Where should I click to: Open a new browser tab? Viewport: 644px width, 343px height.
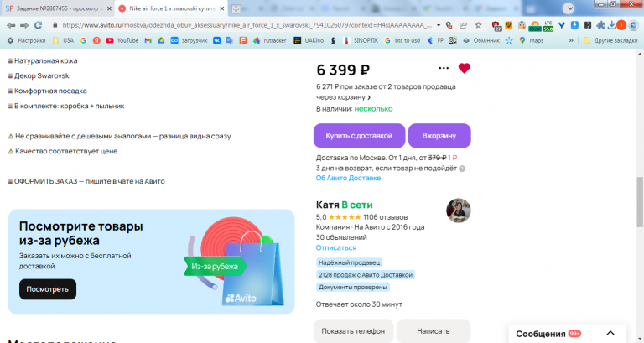pyautogui.click(x=236, y=8)
